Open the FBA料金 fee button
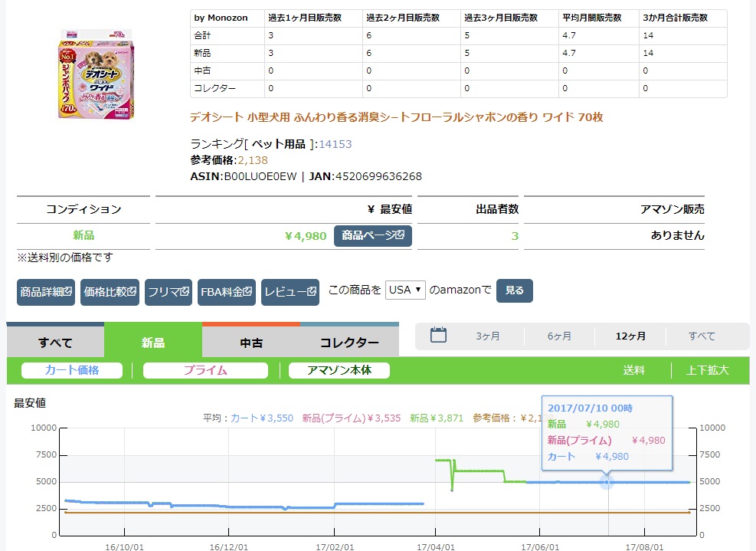Image resolution: width=756 pixels, height=551 pixels. point(227,292)
